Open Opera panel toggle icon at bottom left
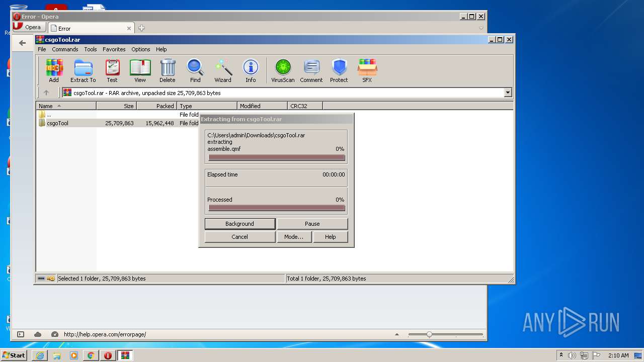Screen dimensions: 644x362 tap(21, 334)
